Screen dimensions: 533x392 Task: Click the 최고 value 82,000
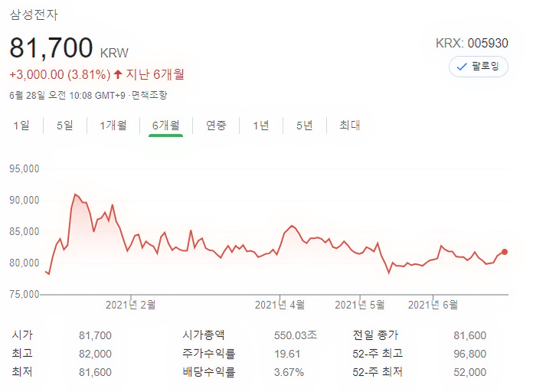click(95, 354)
